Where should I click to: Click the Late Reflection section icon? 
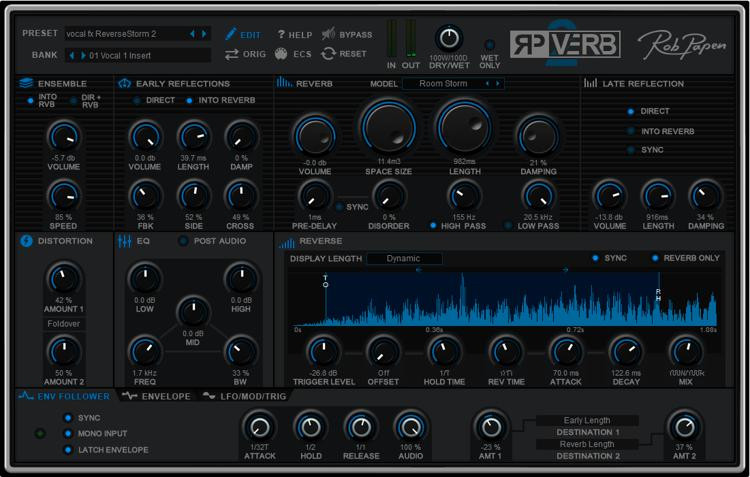[x=590, y=83]
